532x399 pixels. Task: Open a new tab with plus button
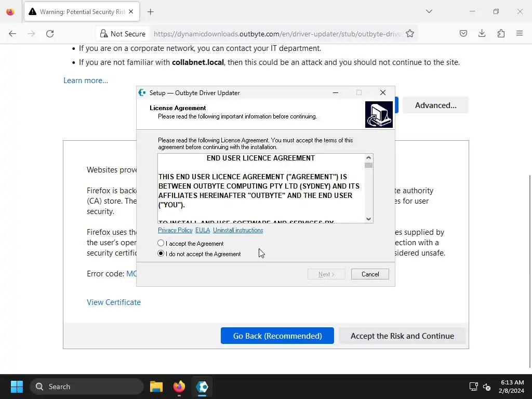pyautogui.click(x=151, y=12)
